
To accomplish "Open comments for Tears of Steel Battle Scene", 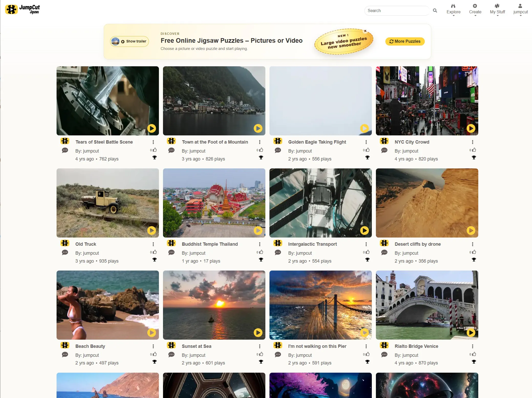I will point(65,150).
